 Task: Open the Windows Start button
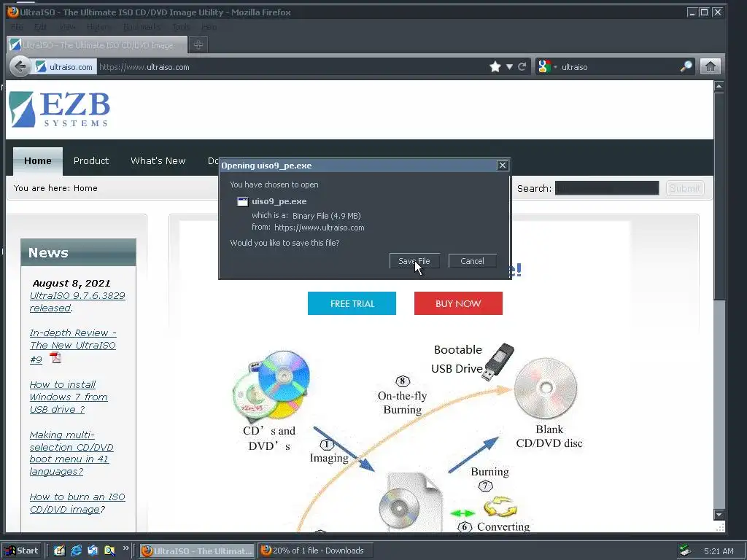pyautogui.click(x=22, y=551)
